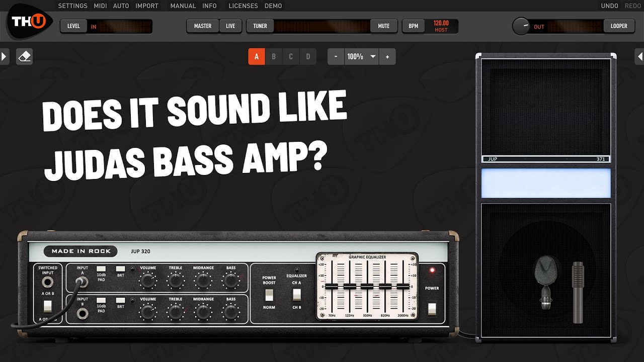Open the 100% zoom dropdown
Image resolution: width=644 pixels, height=362 pixels.
coord(361,57)
